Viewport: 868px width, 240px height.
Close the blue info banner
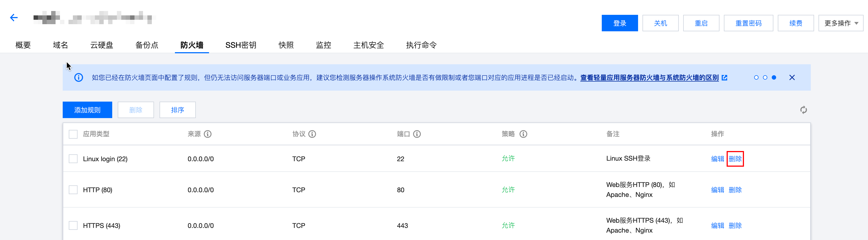click(x=792, y=78)
